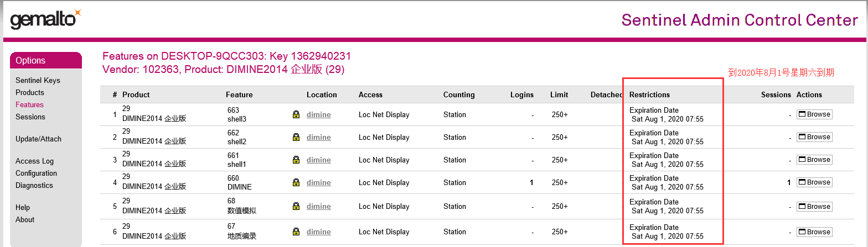Browse sessions for feature 663 shell3
The width and height of the screenshot is (868, 247).
[x=814, y=114]
